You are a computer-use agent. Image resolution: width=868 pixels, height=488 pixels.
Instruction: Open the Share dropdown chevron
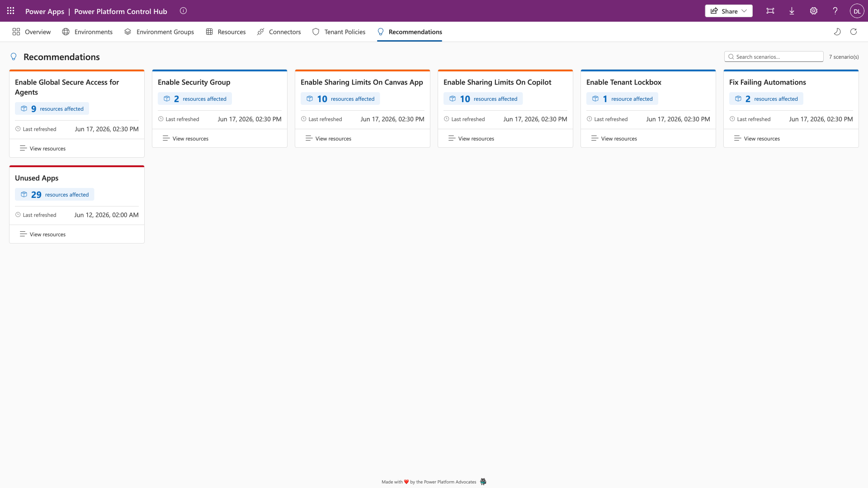(x=744, y=11)
